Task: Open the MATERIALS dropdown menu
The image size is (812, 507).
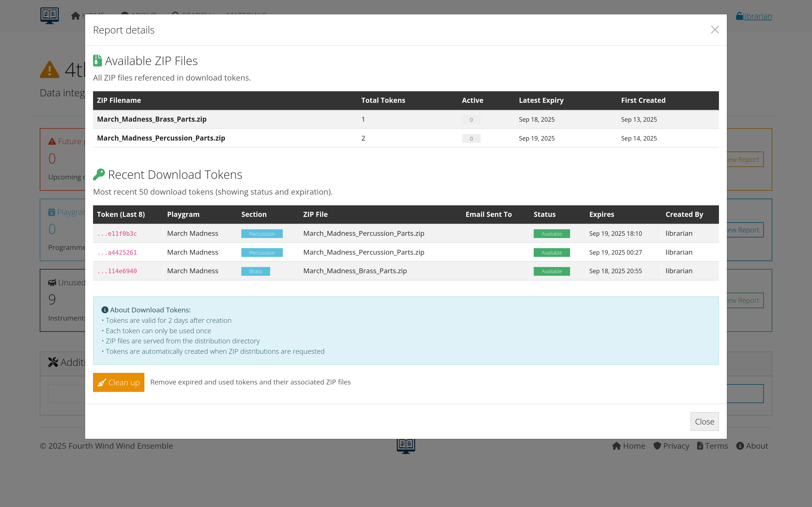Action: 246,15
